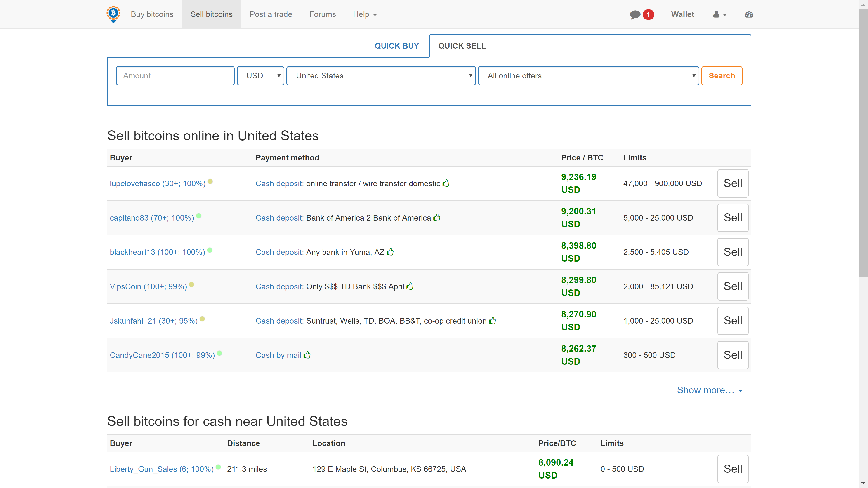This screenshot has height=488, width=868.
Task: Click Sell button for capitano83's offer
Action: [x=733, y=218]
